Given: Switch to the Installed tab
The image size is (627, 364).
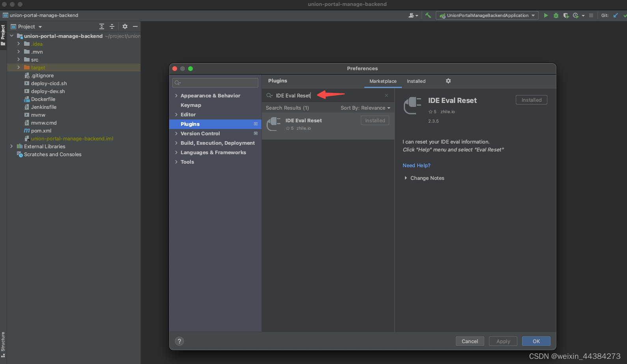Looking at the screenshot, I should tap(416, 81).
